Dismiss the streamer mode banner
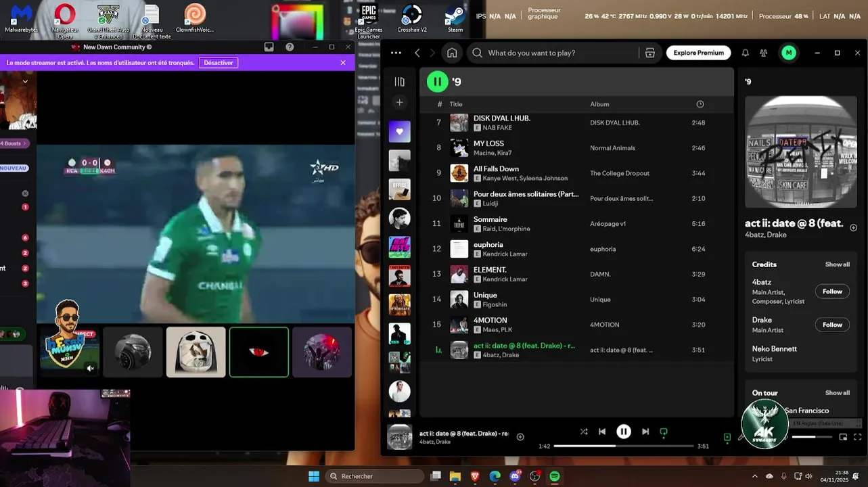The width and height of the screenshot is (868, 487). pos(343,63)
